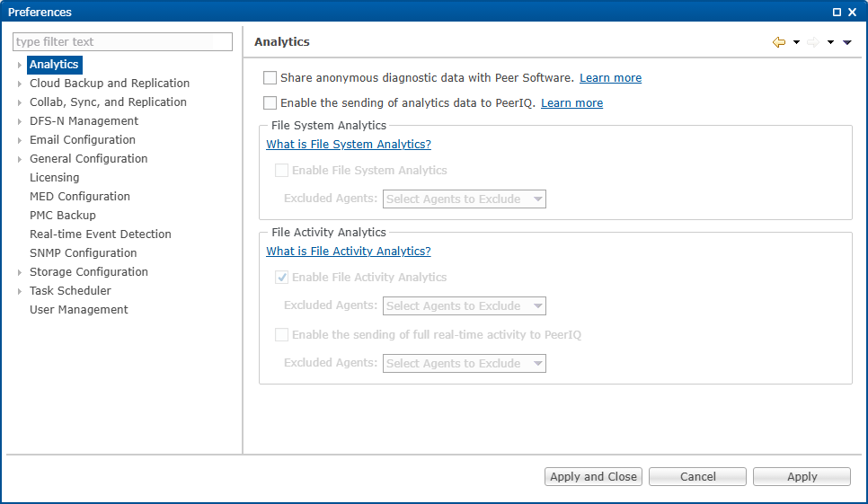Viewport: 868px width, 504px height.
Task: Open the User Management preferences page
Action: point(78,310)
